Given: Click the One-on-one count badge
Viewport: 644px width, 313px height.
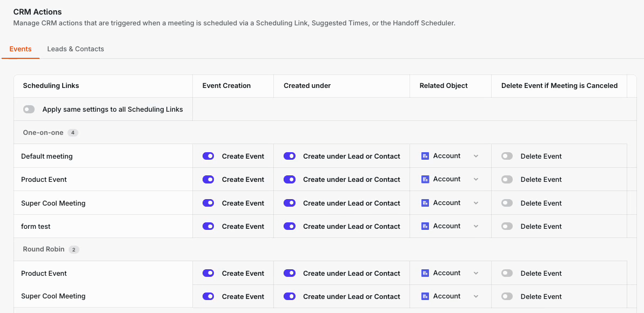Looking at the screenshot, I should (x=73, y=133).
